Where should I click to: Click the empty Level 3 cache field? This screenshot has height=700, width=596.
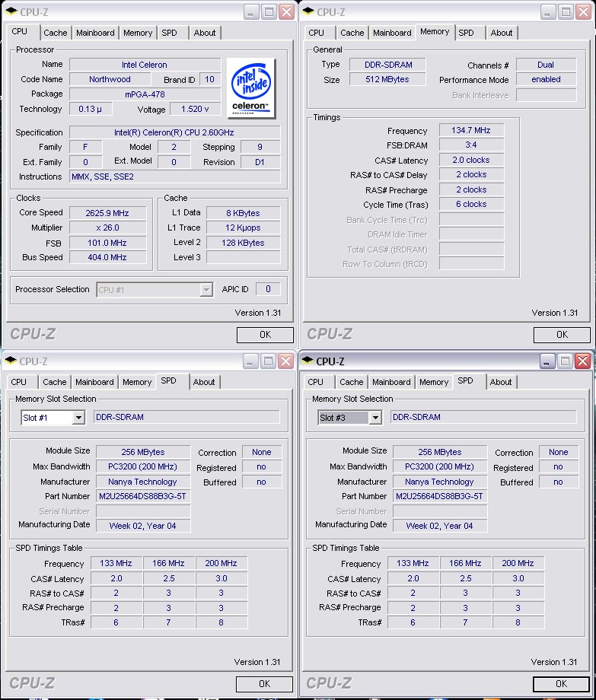pos(244,257)
